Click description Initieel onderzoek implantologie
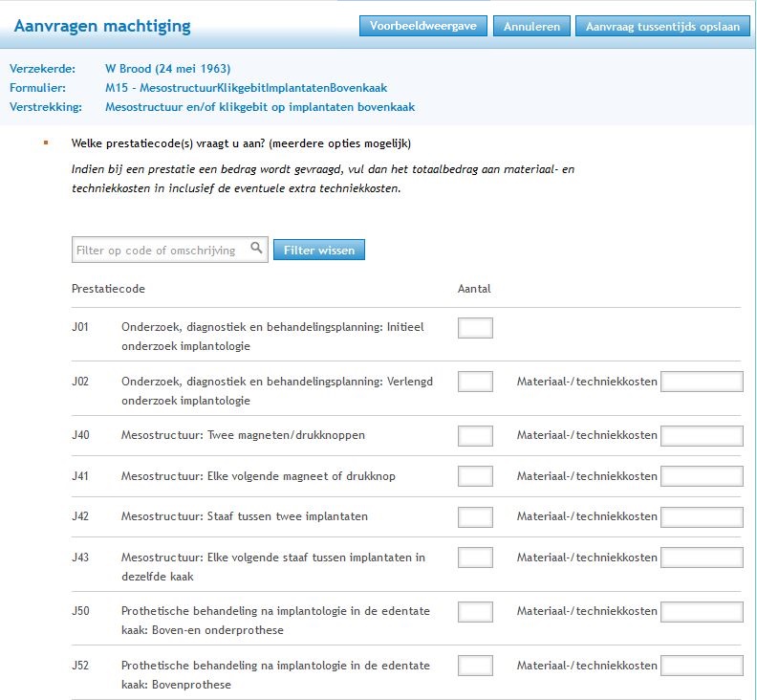 tap(272, 337)
